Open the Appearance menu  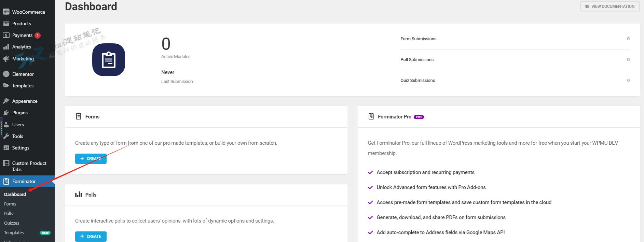(27, 101)
